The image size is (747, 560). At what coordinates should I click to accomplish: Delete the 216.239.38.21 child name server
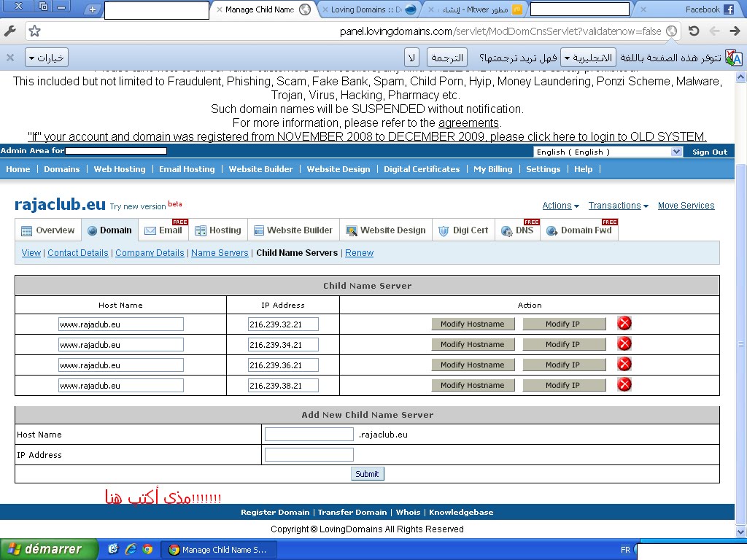click(624, 385)
